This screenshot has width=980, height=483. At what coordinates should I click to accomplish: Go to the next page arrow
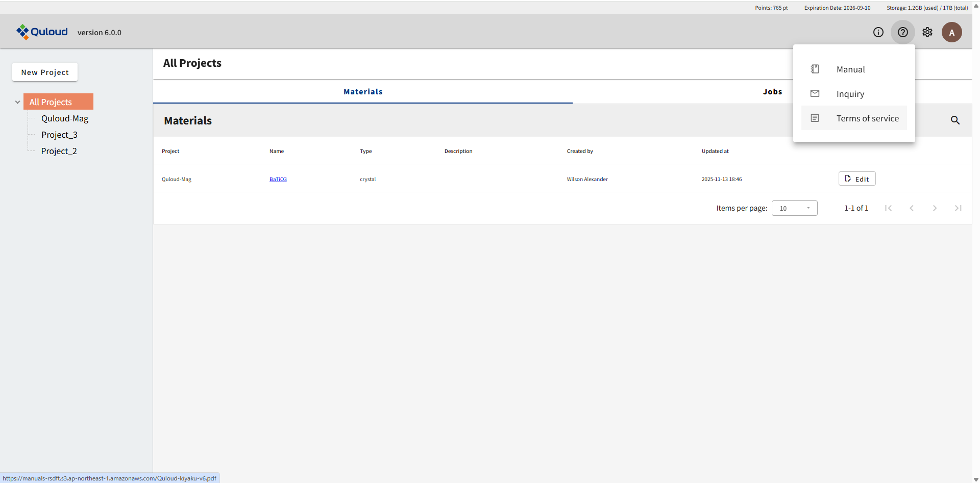coord(935,208)
